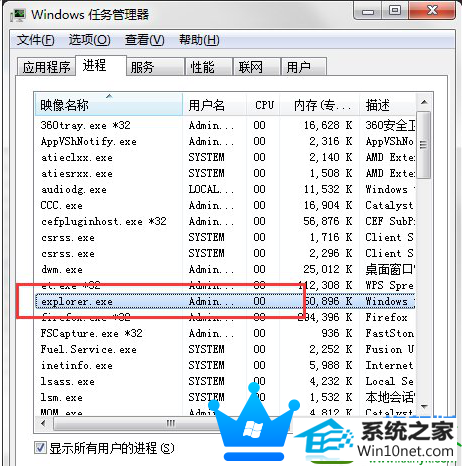Screen dimensions: 462x466
Task: Go to the 联网 tab
Action: (257, 67)
